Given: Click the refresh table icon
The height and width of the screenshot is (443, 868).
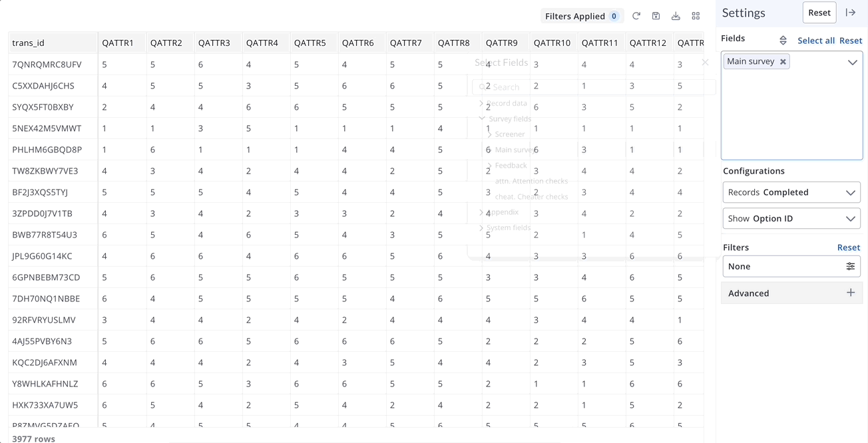Looking at the screenshot, I should coord(636,16).
